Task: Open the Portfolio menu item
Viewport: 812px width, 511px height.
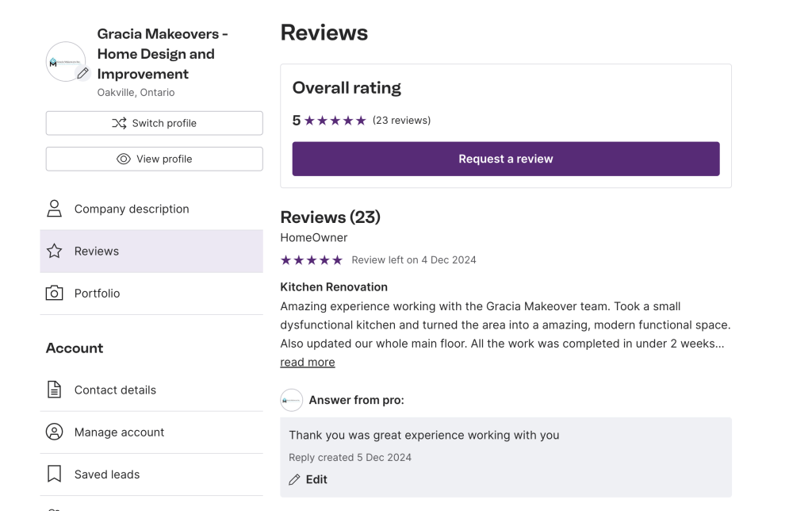Action: [98, 294]
